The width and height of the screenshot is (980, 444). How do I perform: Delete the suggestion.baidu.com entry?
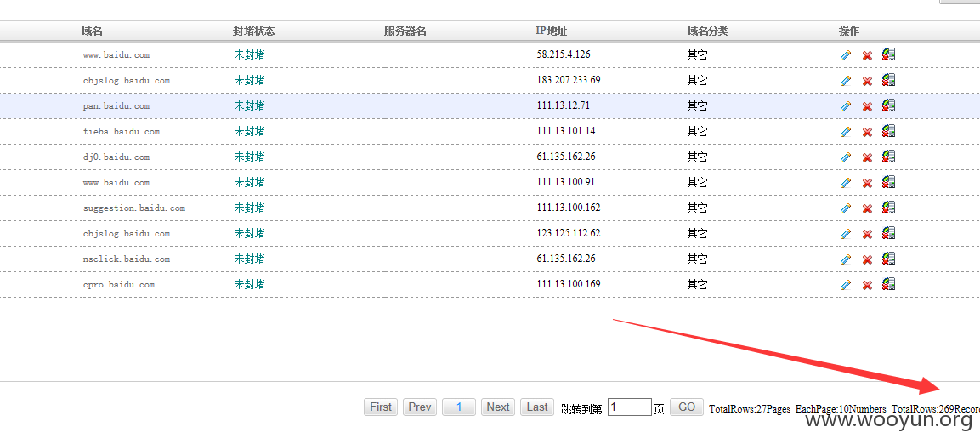point(867,209)
